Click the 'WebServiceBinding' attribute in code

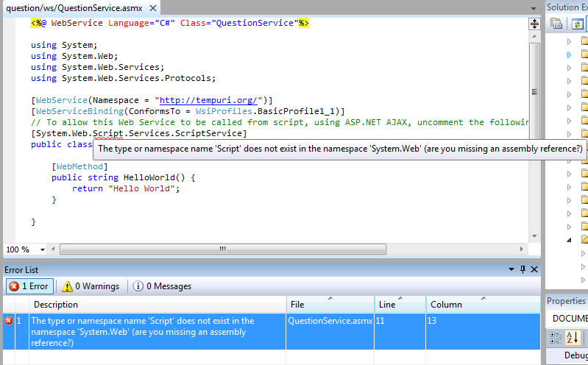[79, 111]
